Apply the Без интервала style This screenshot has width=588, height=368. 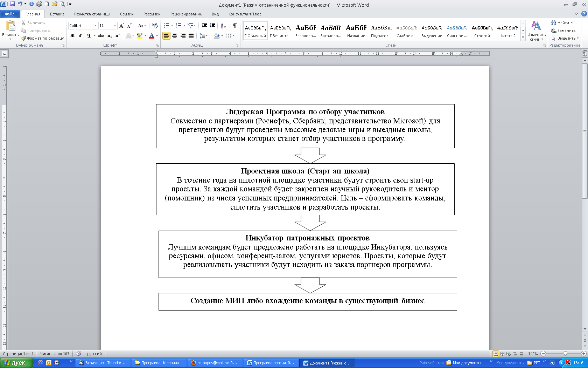click(281, 30)
